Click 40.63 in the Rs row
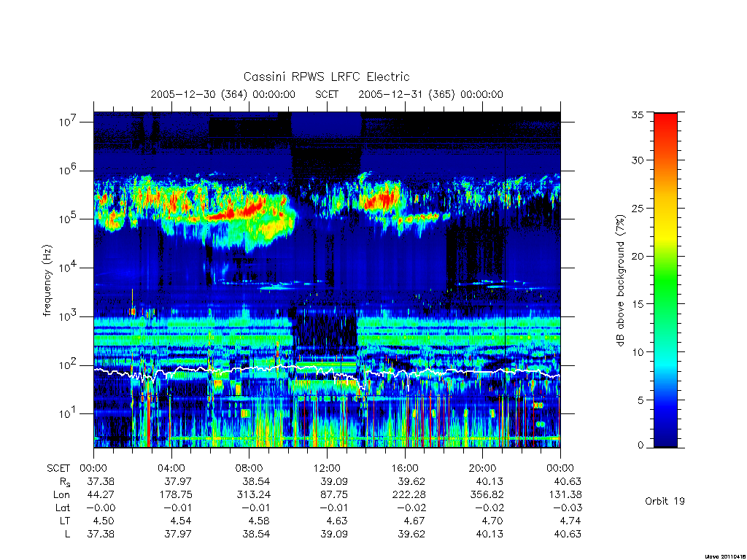This screenshot has width=747, height=560. click(x=568, y=482)
